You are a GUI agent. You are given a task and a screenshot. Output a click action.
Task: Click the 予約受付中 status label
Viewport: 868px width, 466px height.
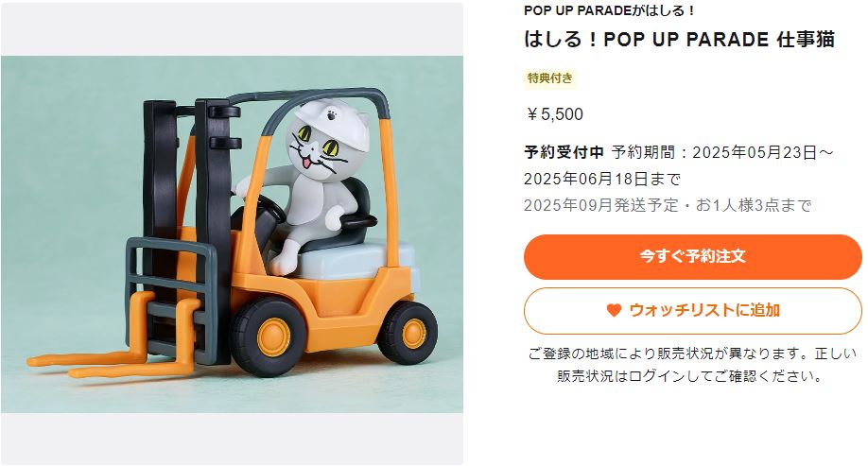click(564, 152)
